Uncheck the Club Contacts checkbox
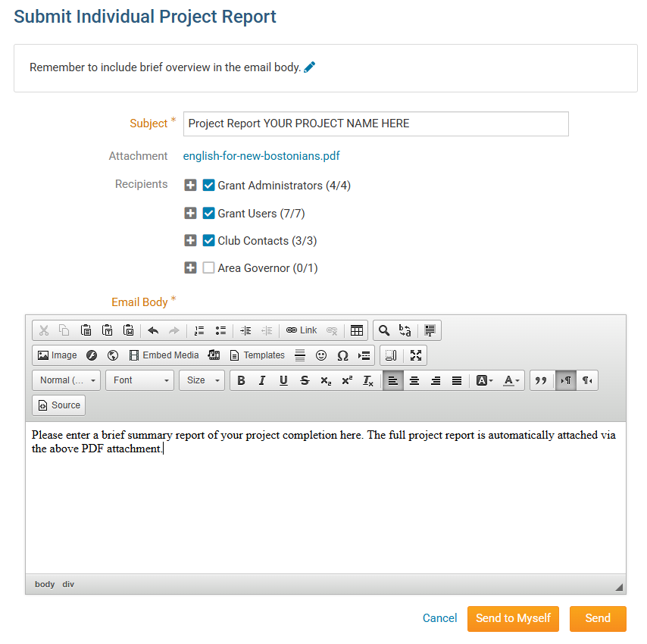Image resolution: width=647 pixels, height=644 pixels. pyautogui.click(x=209, y=240)
